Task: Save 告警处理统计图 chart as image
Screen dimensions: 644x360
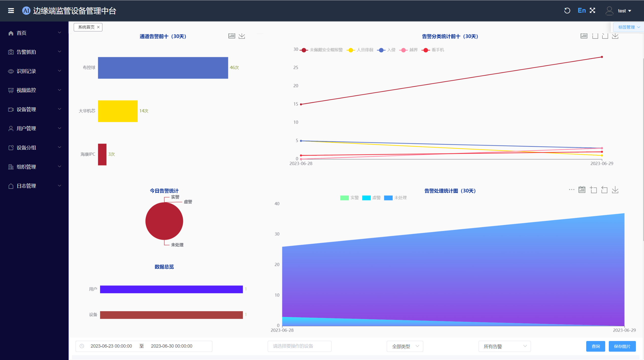Action: (615, 190)
